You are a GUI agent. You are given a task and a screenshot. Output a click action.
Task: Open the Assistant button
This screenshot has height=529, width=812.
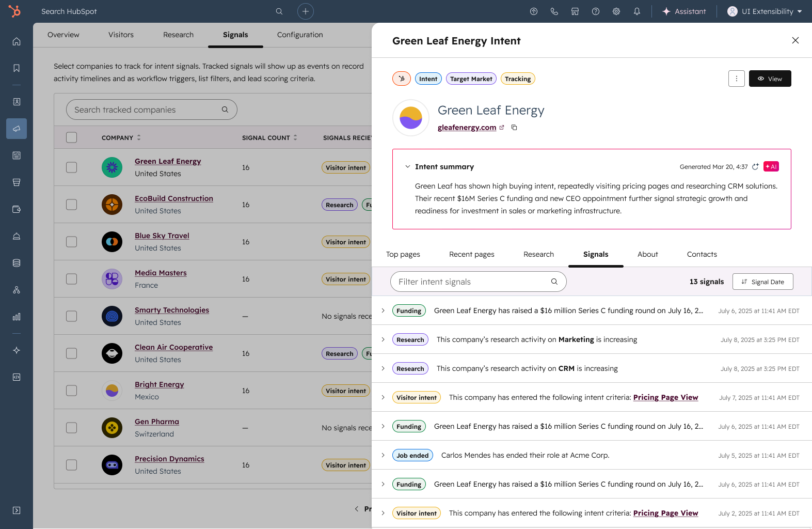(x=684, y=11)
